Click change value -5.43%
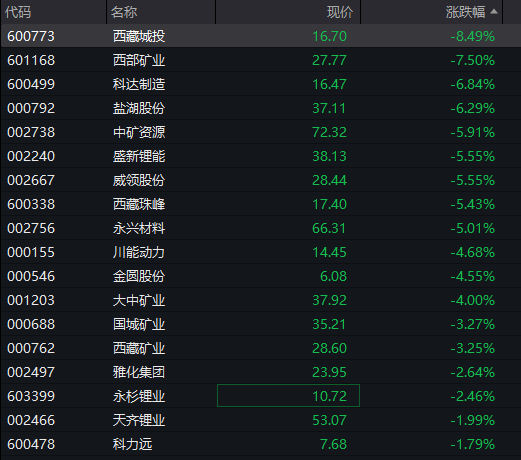 [473, 204]
